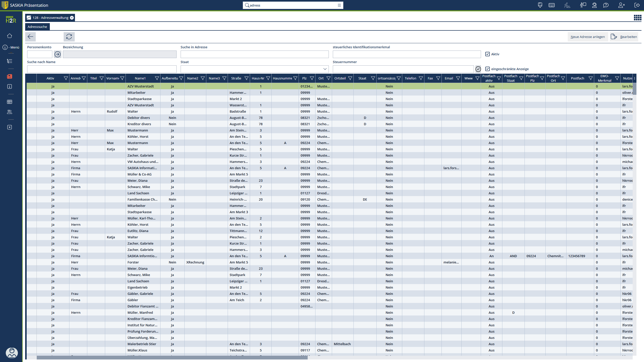Open the user avatar at sidebar bottom

(12, 352)
